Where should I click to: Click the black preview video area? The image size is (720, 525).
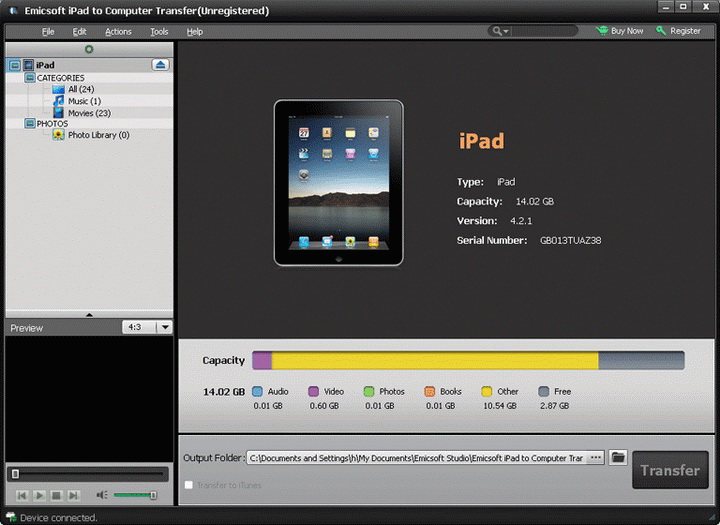point(89,399)
